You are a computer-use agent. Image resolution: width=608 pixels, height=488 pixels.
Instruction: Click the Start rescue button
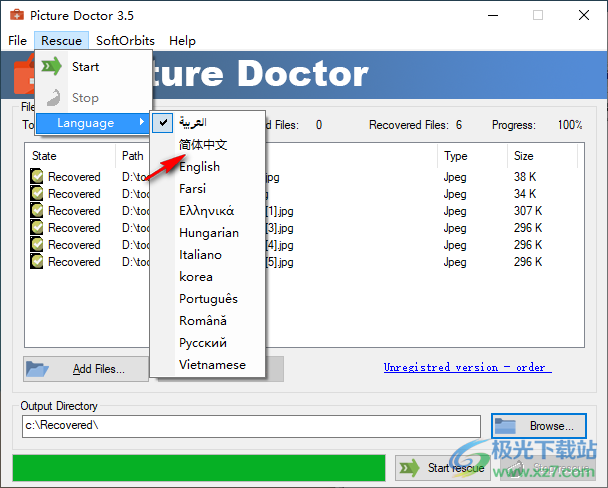tap(443, 468)
